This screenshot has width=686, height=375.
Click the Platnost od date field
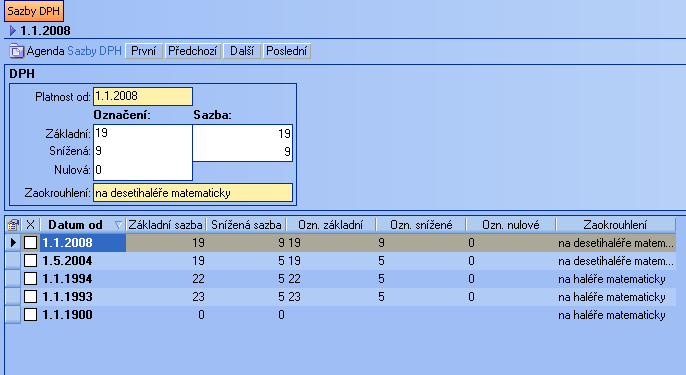[143, 96]
